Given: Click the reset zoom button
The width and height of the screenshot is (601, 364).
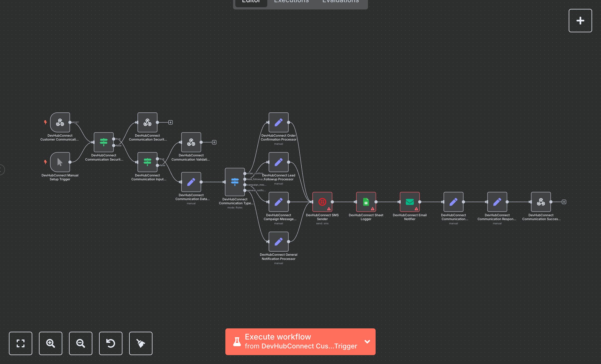Looking at the screenshot, I should (111, 343).
